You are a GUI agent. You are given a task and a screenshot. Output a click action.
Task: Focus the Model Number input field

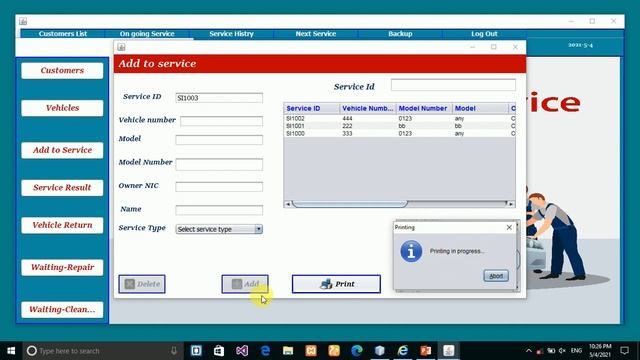click(219, 164)
